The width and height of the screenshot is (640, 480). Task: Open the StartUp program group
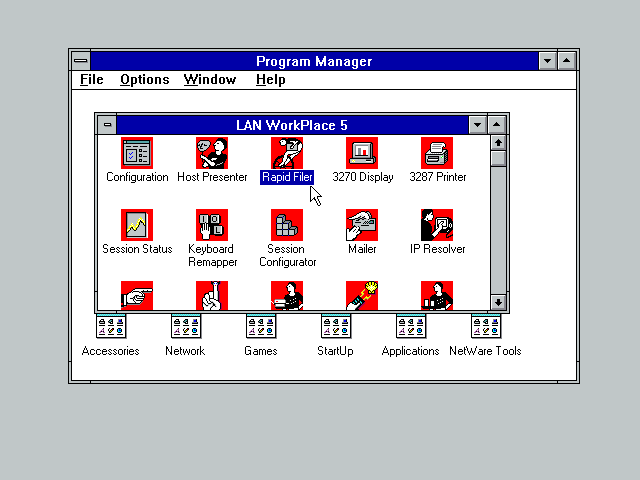pos(336,326)
